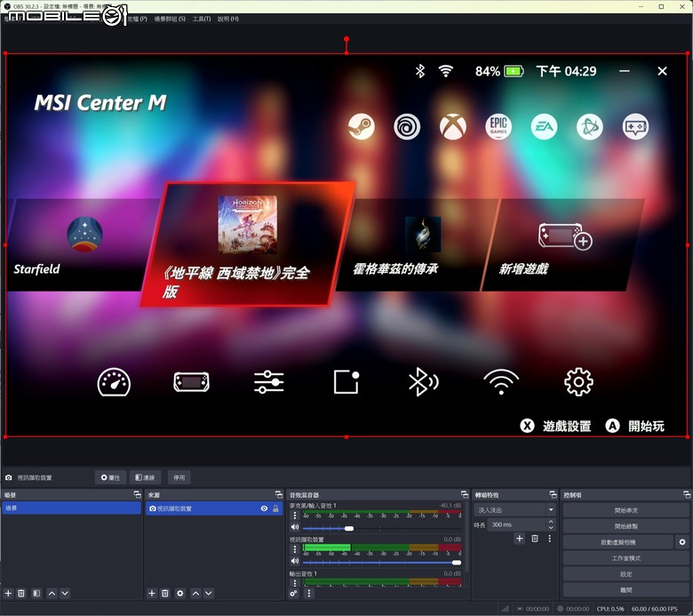This screenshot has height=616, width=693.
Task: Open the Battle.net launcher icon
Action: [590, 126]
